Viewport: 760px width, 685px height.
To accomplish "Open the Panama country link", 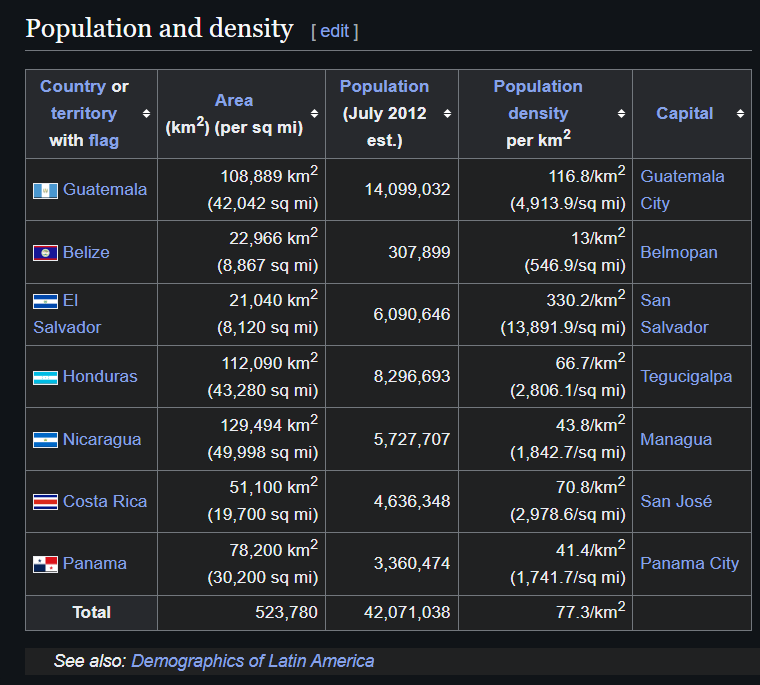I will coord(95,563).
